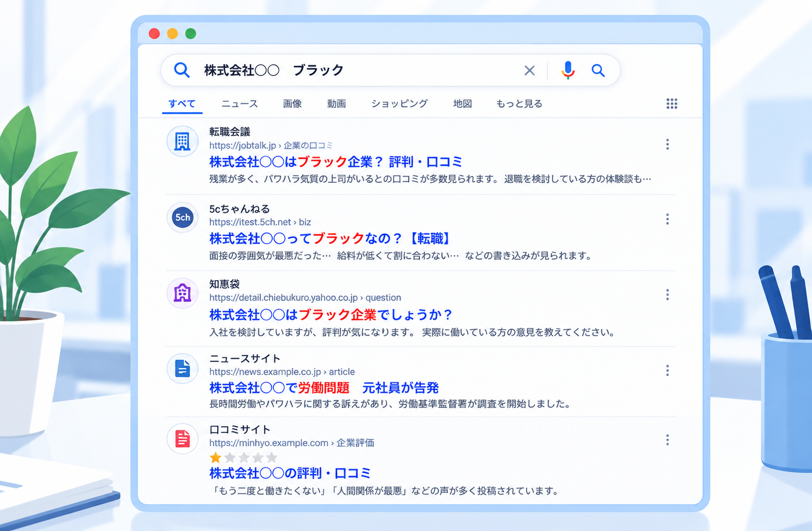The height and width of the screenshot is (531, 812).
Task: Click the site name ニュースサイト
Action: [245, 359]
